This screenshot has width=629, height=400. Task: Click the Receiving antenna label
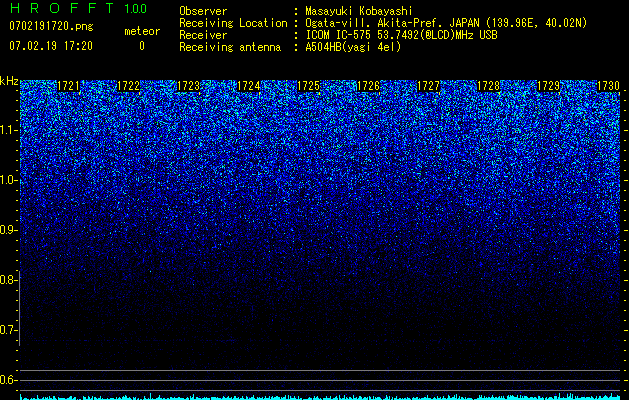coord(230,47)
